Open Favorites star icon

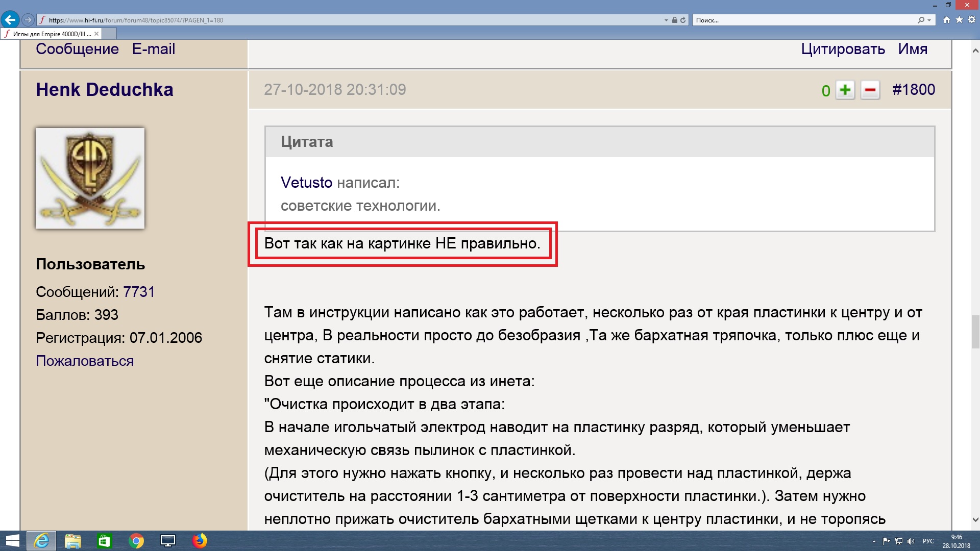click(959, 20)
